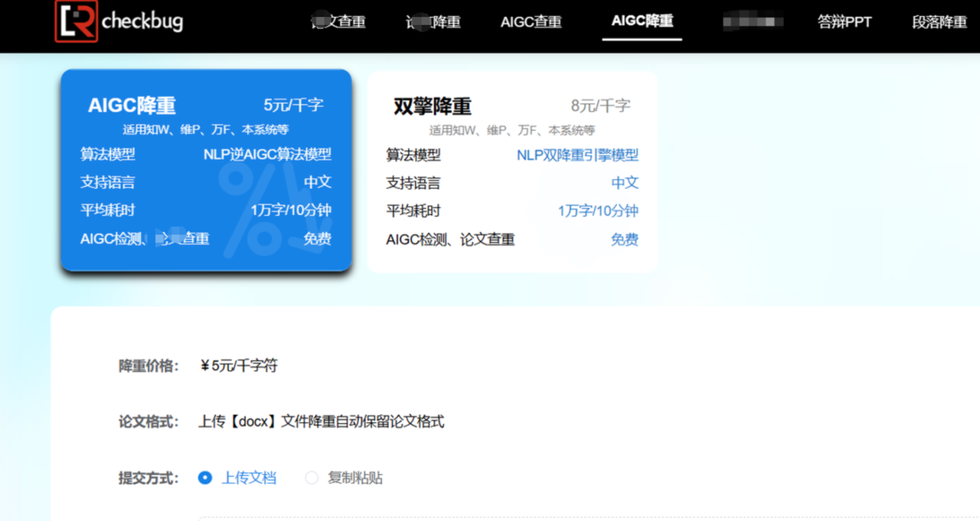Click 1万字/10分钟 in blue AIGC降重 card
980x521 pixels.
pyautogui.click(x=291, y=210)
